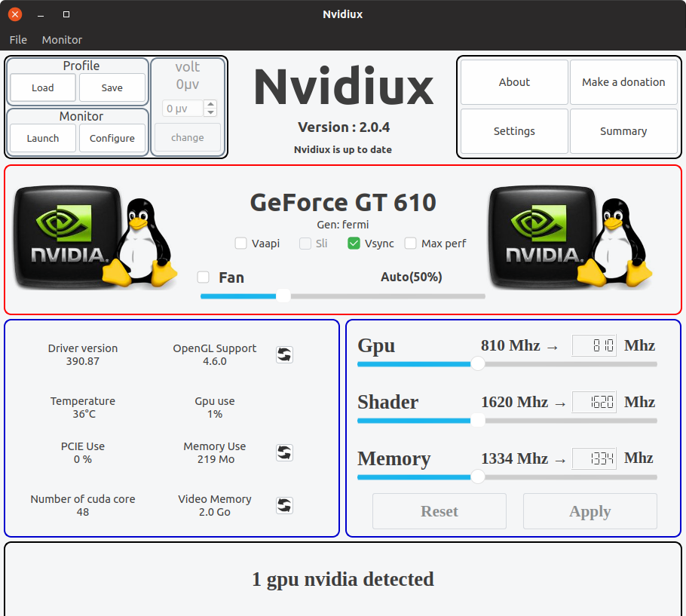Launch the monitor
This screenshot has width=686, height=616.
(43, 138)
